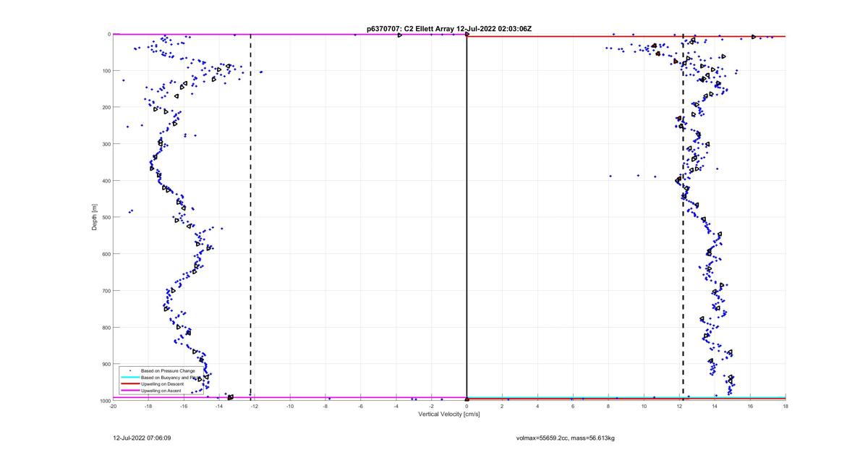Click depth axis tick label '200'
The width and height of the screenshot is (868, 450).
coord(106,107)
